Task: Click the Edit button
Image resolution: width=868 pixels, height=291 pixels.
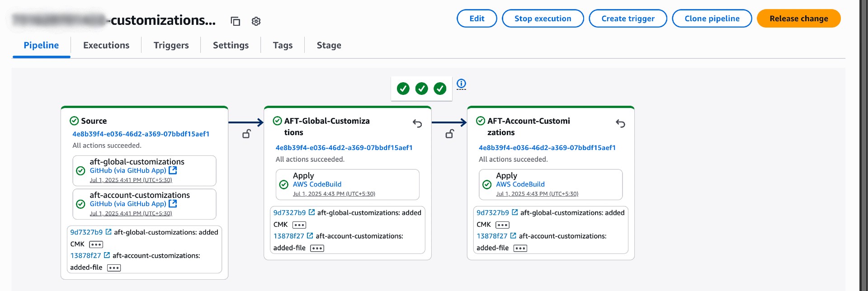Action: coord(477,19)
